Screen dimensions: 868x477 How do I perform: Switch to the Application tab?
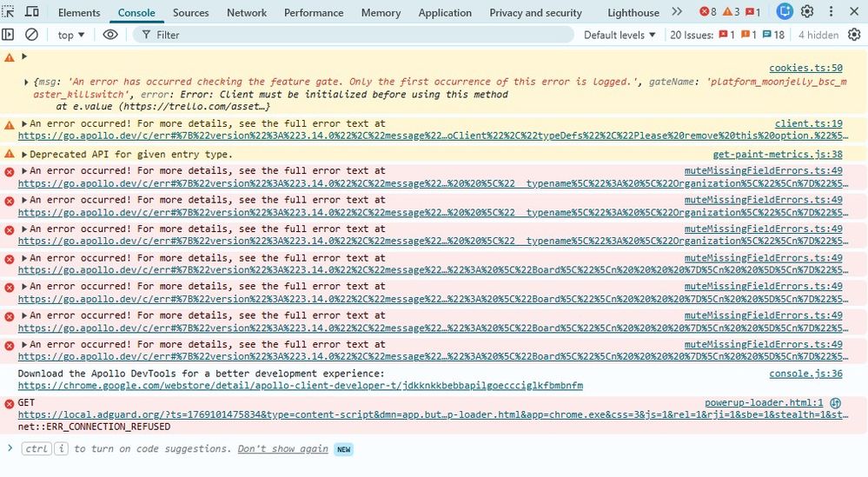tap(445, 12)
